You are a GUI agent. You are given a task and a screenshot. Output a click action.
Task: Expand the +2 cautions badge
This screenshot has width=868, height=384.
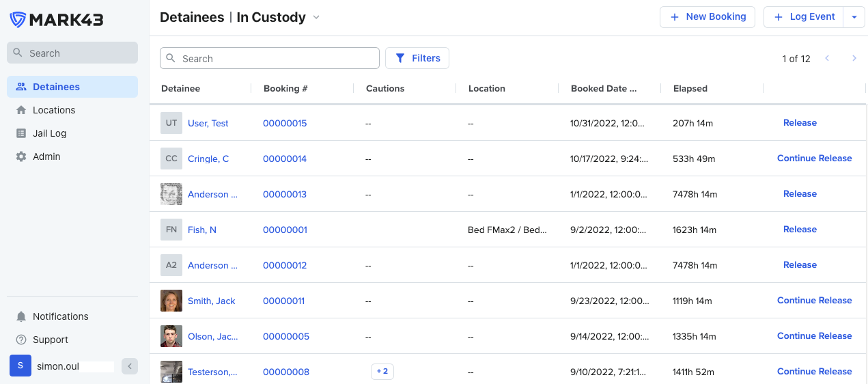pyautogui.click(x=382, y=372)
